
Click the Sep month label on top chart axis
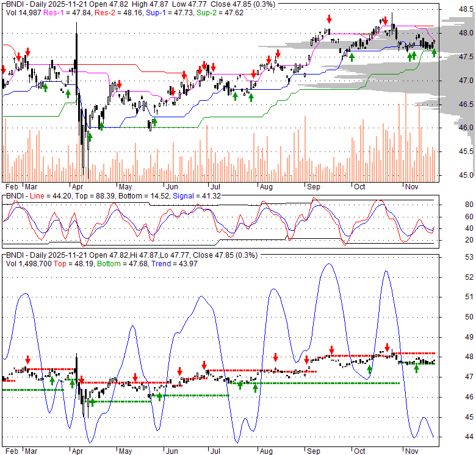tap(313, 186)
